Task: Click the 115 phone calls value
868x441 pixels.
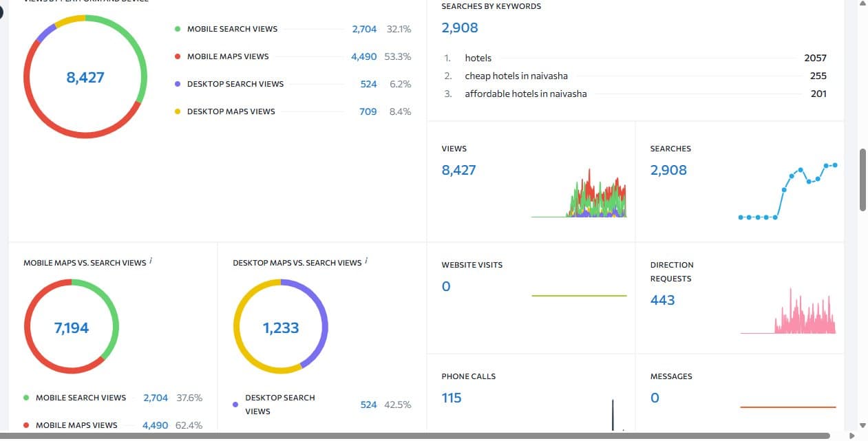Action: coord(452,398)
